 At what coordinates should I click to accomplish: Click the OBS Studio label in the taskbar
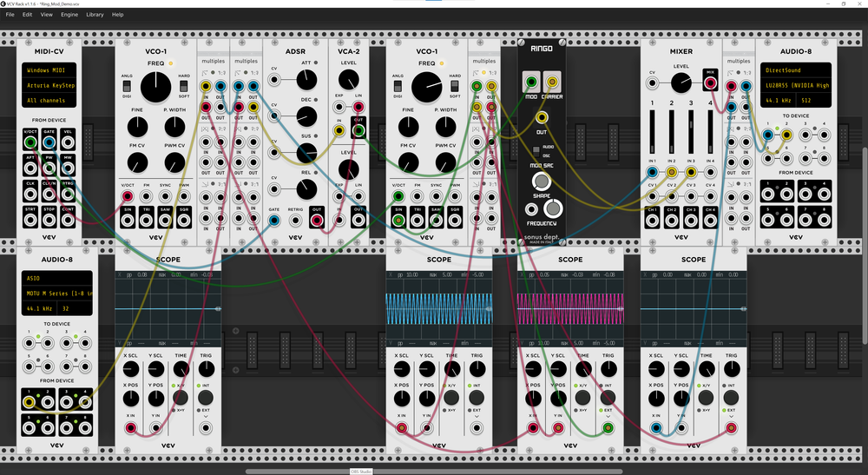click(x=361, y=472)
